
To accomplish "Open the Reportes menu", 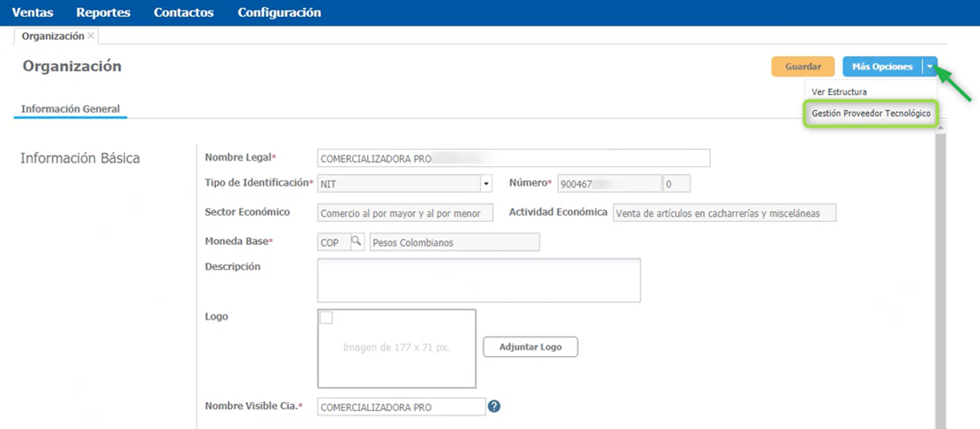I will tap(103, 12).
